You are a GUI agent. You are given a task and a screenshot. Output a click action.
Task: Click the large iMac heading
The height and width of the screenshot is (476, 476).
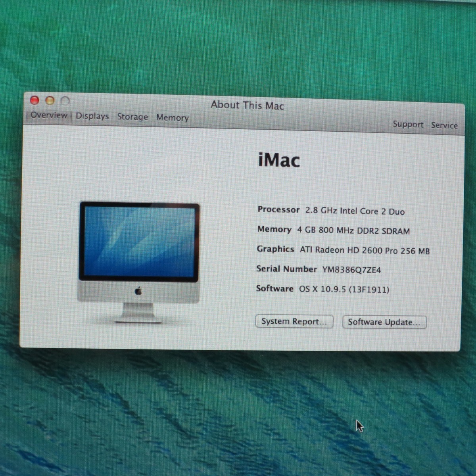coord(279,160)
